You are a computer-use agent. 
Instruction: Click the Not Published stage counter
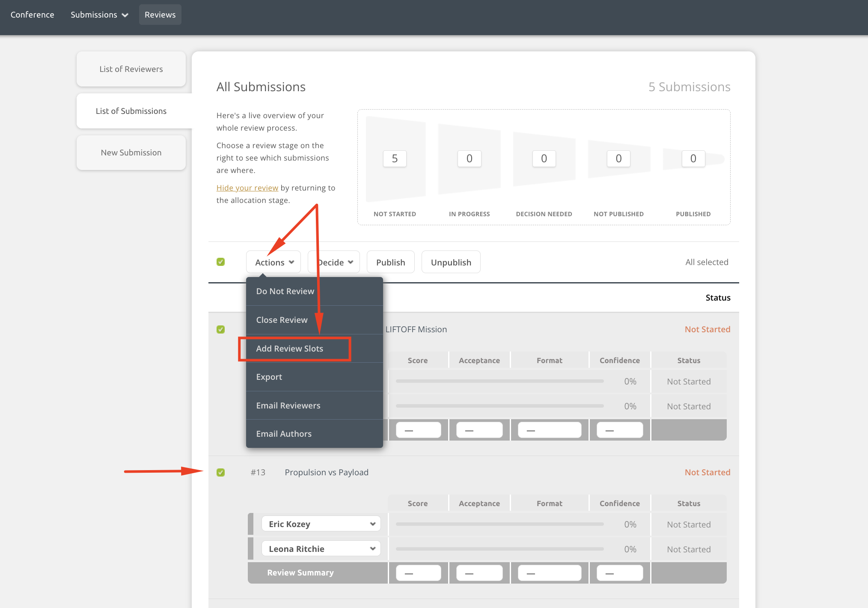pos(618,158)
